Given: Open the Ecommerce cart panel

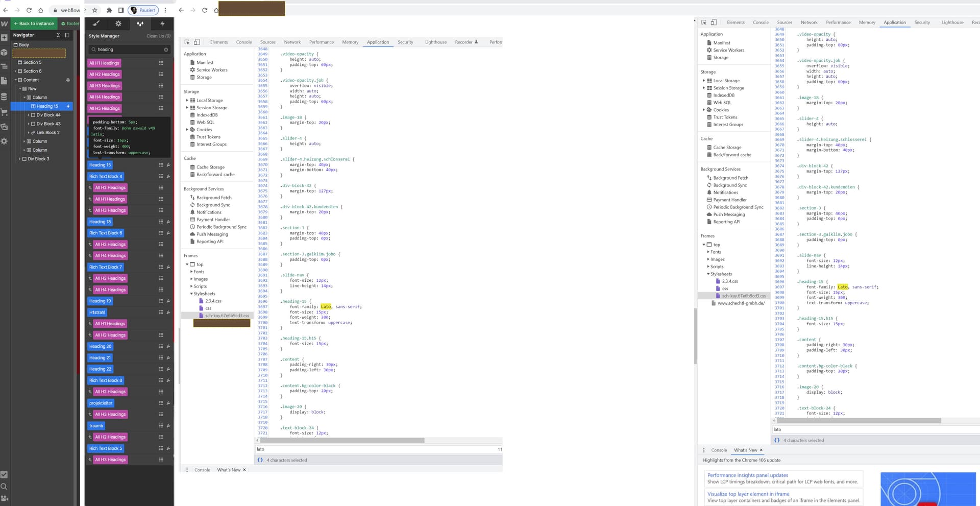Looking at the screenshot, I should tap(5, 110).
